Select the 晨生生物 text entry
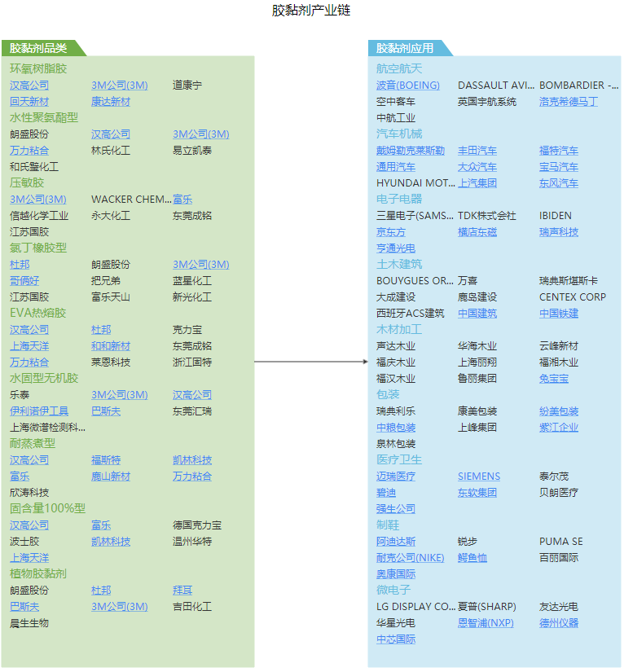This screenshot has height=672, width=624. [x=29, y=622]
